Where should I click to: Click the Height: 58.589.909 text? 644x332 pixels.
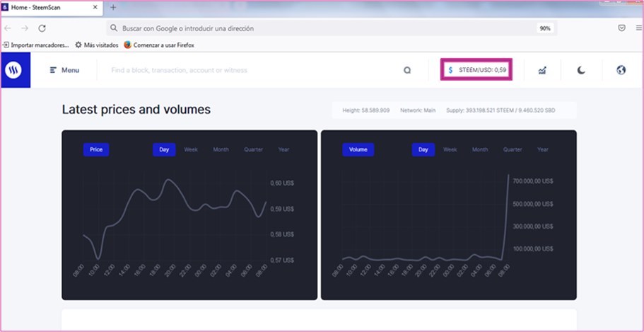(366, 110)
